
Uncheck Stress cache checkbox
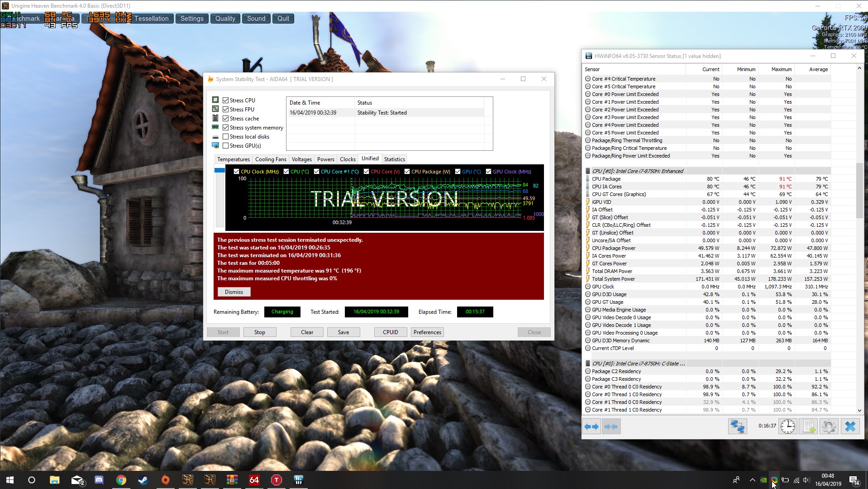[225, 118]
